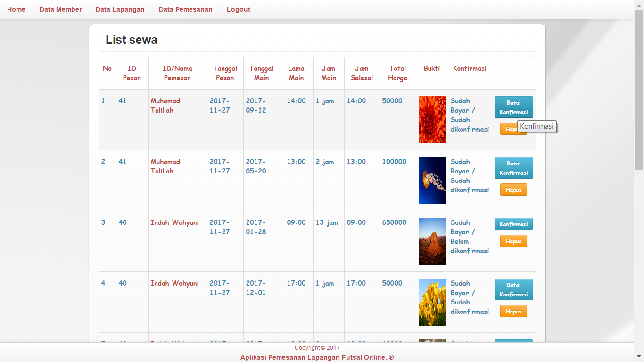Go to Data Member page

(60, 9)
